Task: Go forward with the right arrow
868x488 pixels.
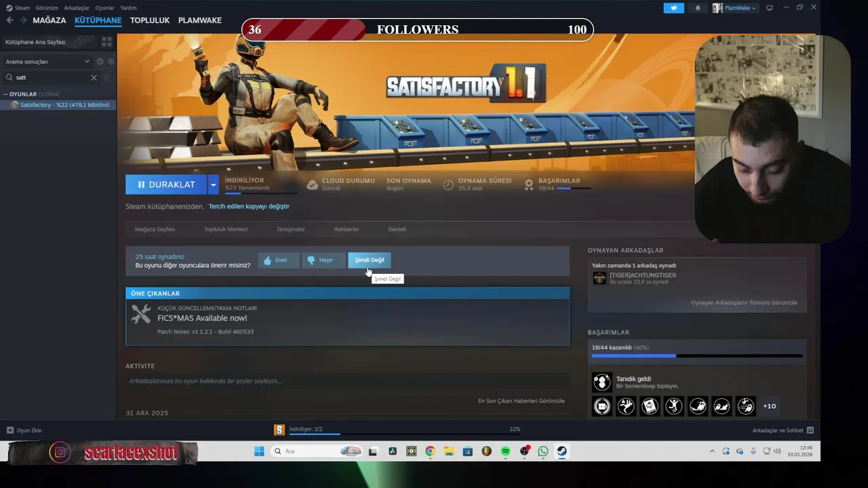Action: pos(23,20)
